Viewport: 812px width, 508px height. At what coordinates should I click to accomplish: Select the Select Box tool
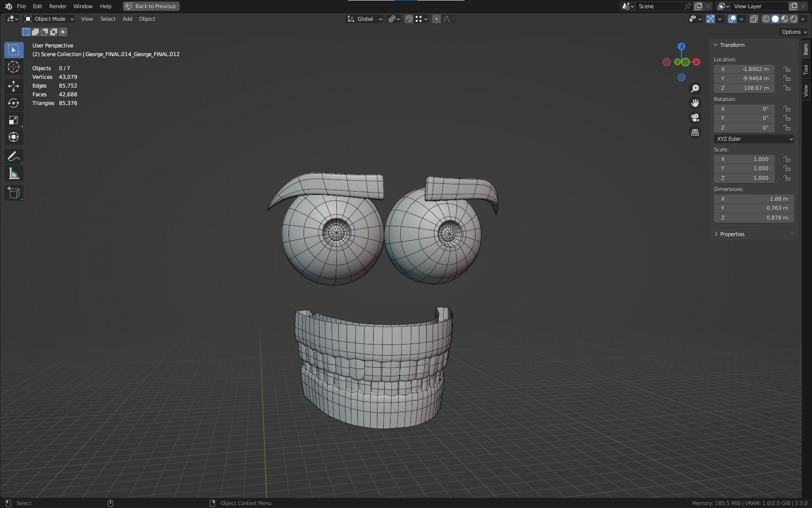point(14,50)
